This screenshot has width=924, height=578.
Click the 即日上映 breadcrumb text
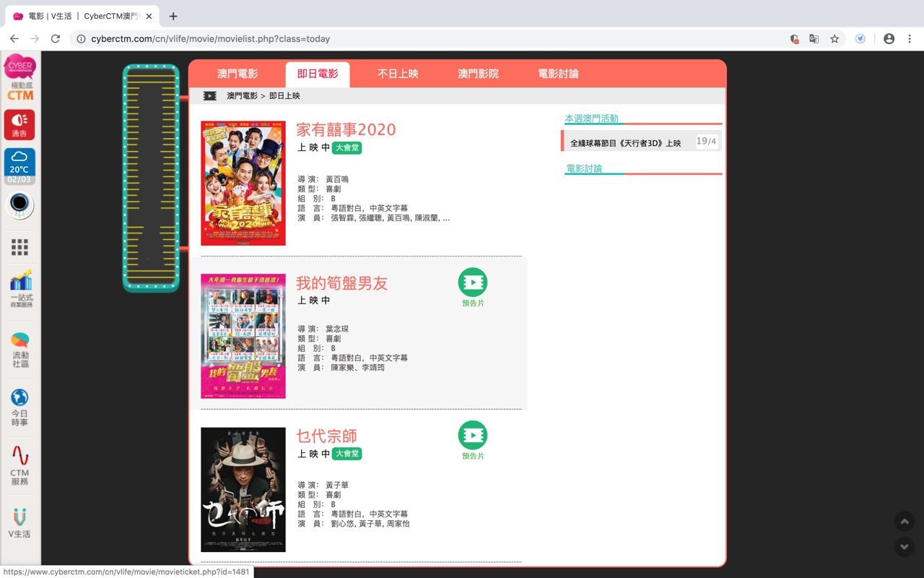[284, 95]
